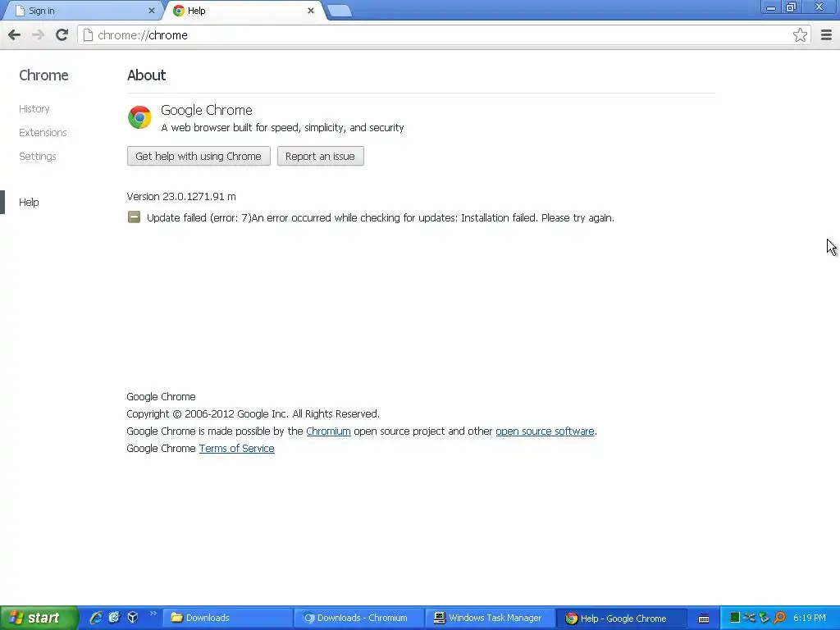This screenshot has width=840, height=630.
Task: Switch to Downloads folder taskbar button
Action: (227, 619)
